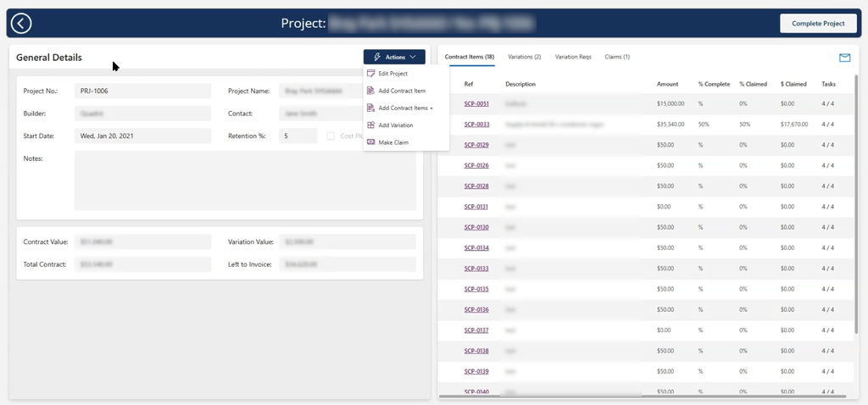Click the vertical scrollbar of contract items
The height and width of the screenshot is (405, 868).
point(858,205)
